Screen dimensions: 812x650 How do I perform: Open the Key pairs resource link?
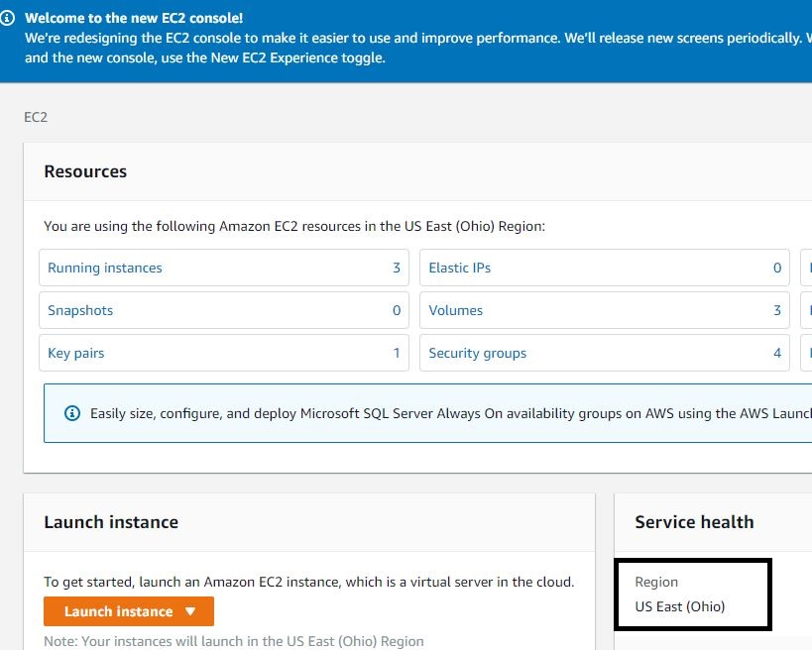coord(75,353)
